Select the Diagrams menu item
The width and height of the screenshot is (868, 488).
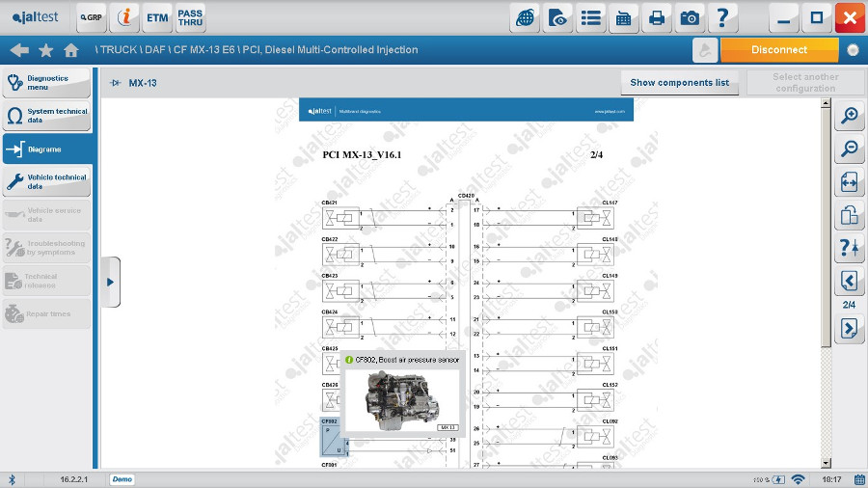(x=47, y=149)
